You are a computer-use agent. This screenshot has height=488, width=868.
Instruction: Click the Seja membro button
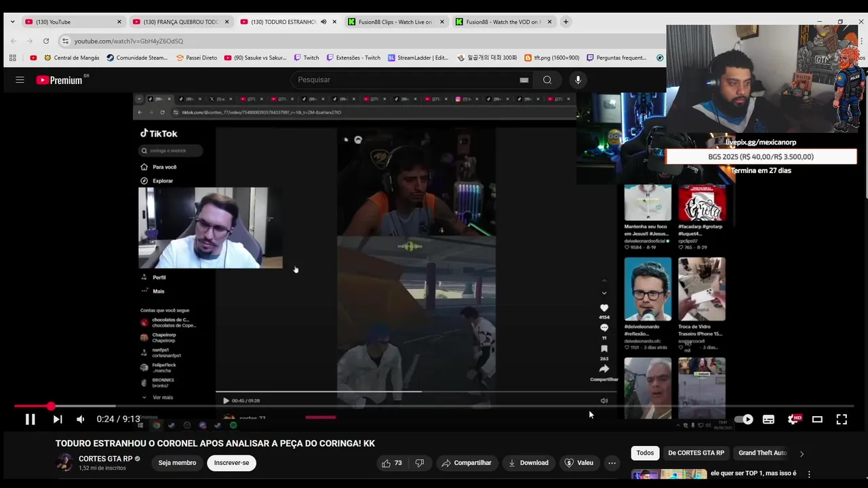click(177, 463)
